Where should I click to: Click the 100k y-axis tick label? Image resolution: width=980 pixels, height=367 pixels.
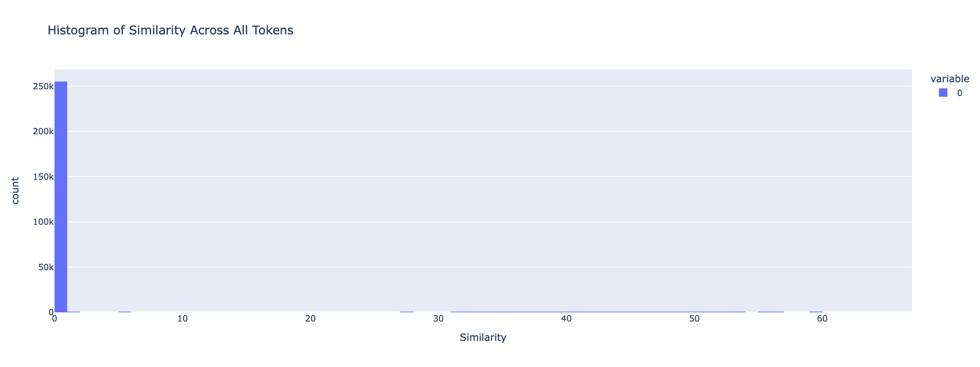(43, 222)
